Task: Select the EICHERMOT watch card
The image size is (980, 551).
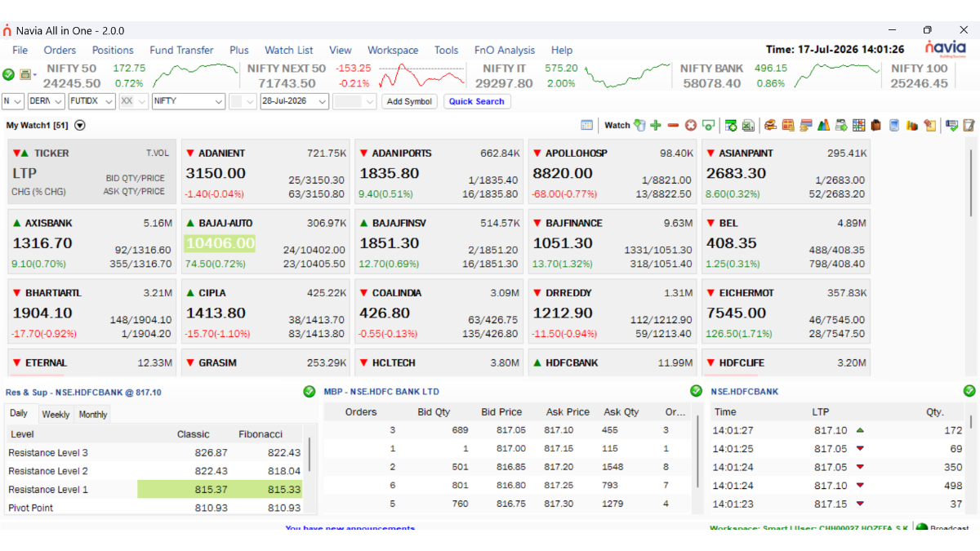Action: coord(785,311)
